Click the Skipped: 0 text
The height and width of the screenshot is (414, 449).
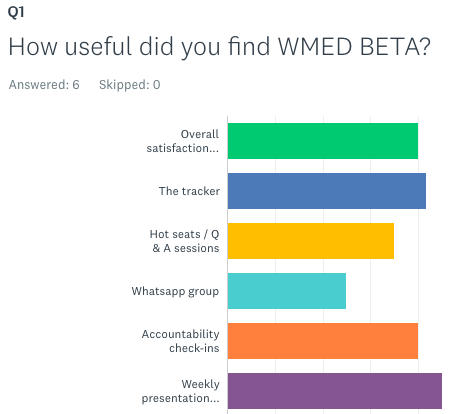pyautogui.click(x=130, y=85)
